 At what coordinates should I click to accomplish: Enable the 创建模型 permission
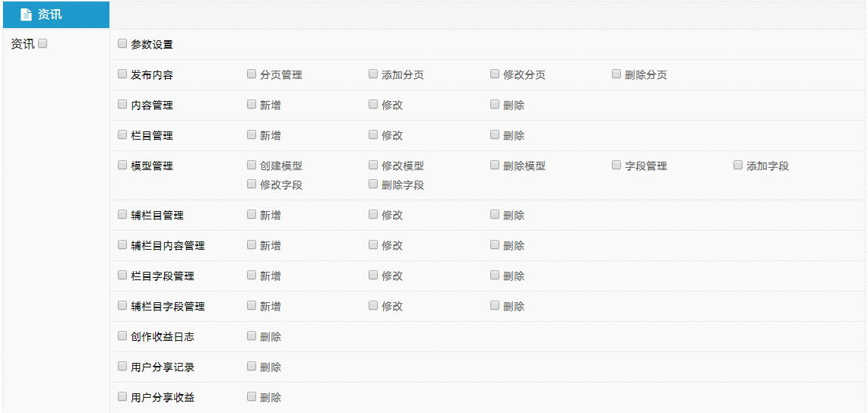click(x=252, y=165)
